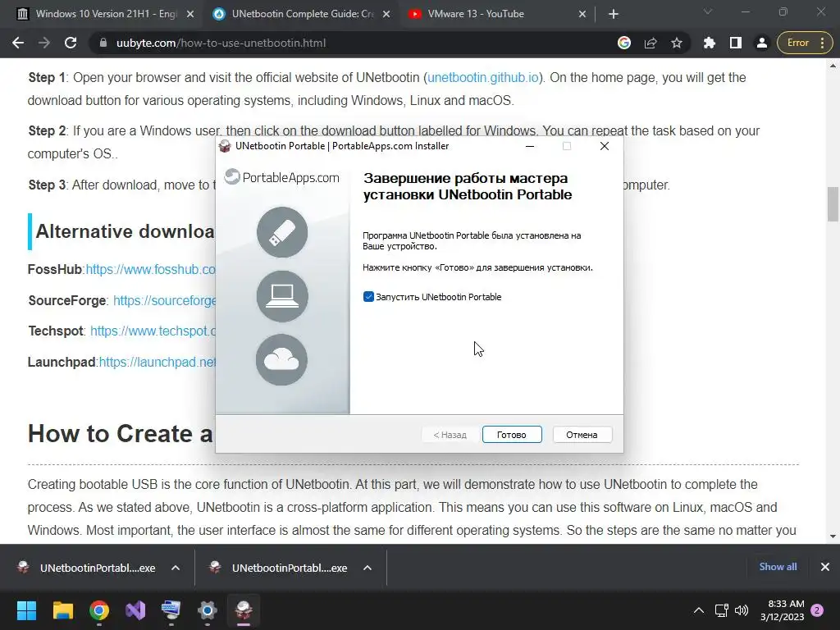840x630 pixels.
Task: Click scroll down arrow on page scrollbar
Action: pyautogui.click(x=833, y=536)
